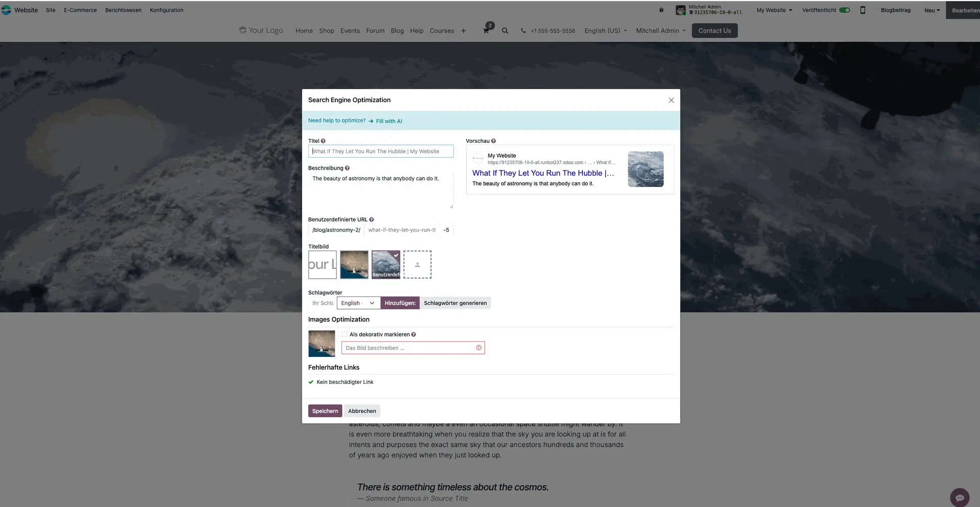Image resolution: width=980 pixels, height=507 pixels.
Task: Save changes with the Speichern button
Action: (x=325, y=411)
